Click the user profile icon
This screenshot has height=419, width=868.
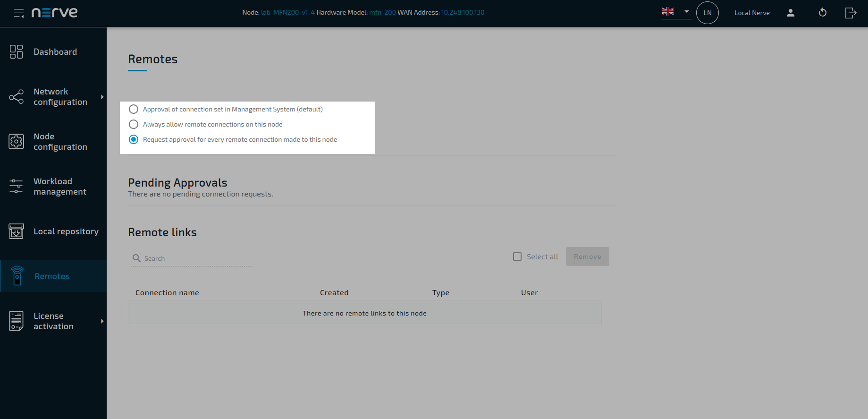point(791,13)
